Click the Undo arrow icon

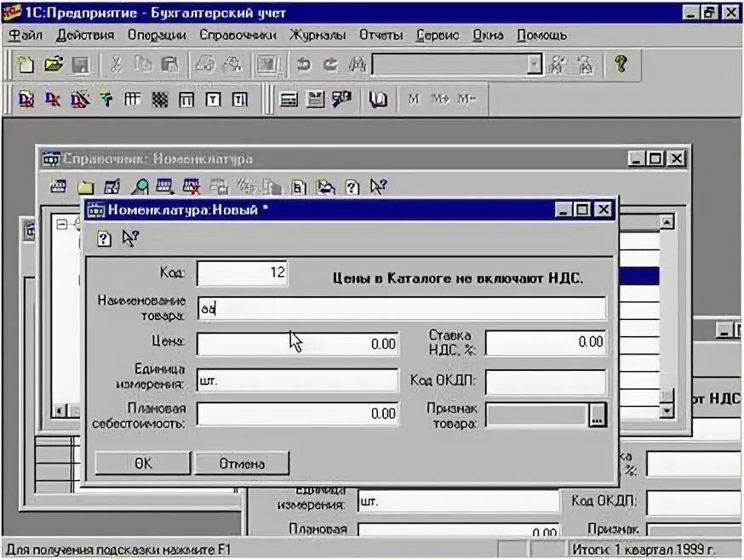tap(304, 64)
